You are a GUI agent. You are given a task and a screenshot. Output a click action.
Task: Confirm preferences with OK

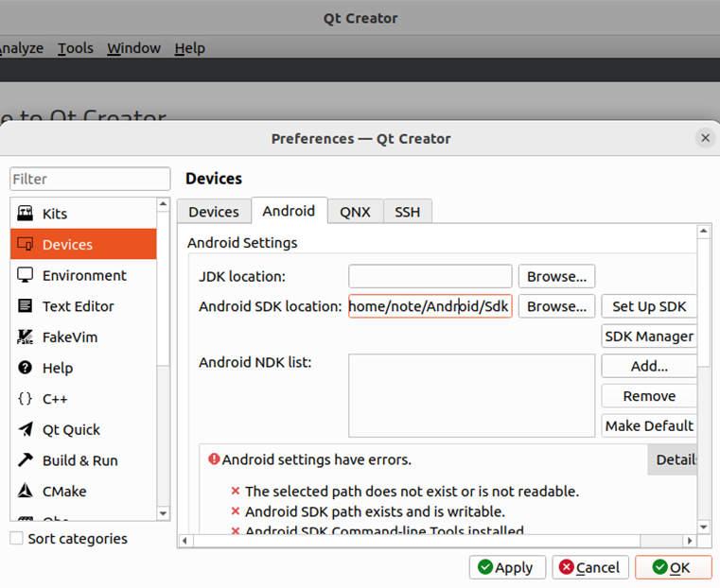tap(673, 567)
